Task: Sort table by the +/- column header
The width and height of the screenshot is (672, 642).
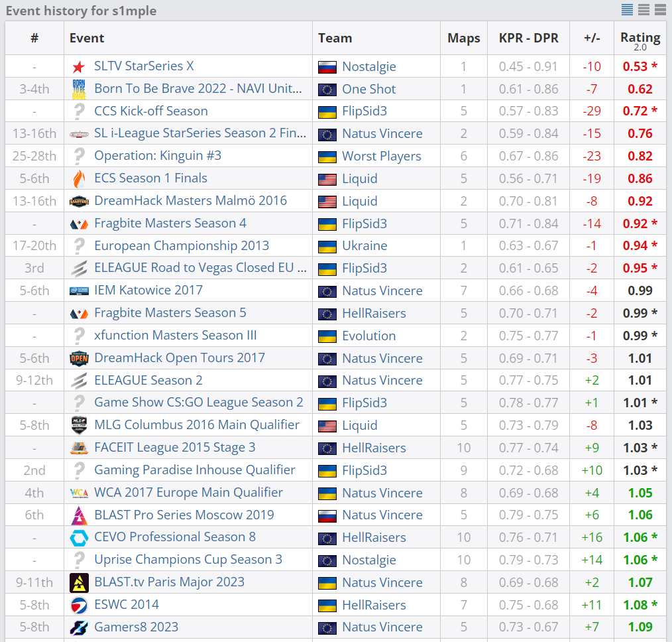Action: 592,38
